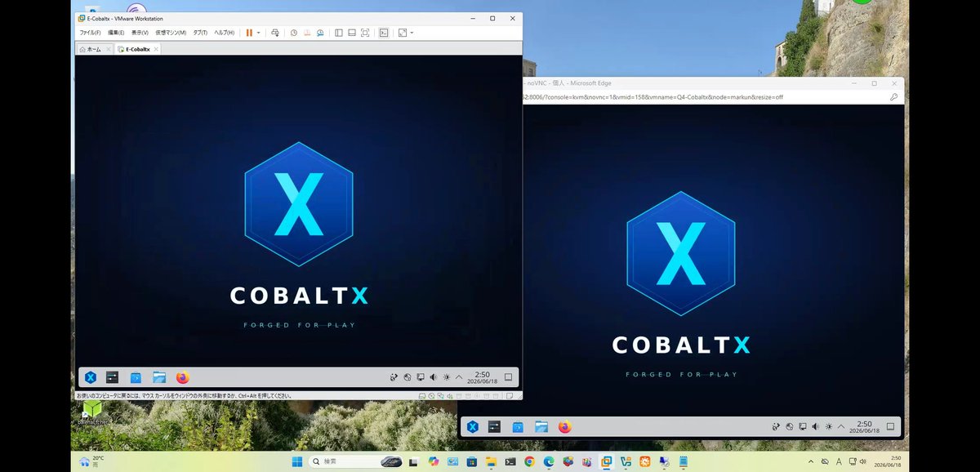Open VMware Workstation icon on Windows taskbar
980x472 pixels.
coord(606,461)
